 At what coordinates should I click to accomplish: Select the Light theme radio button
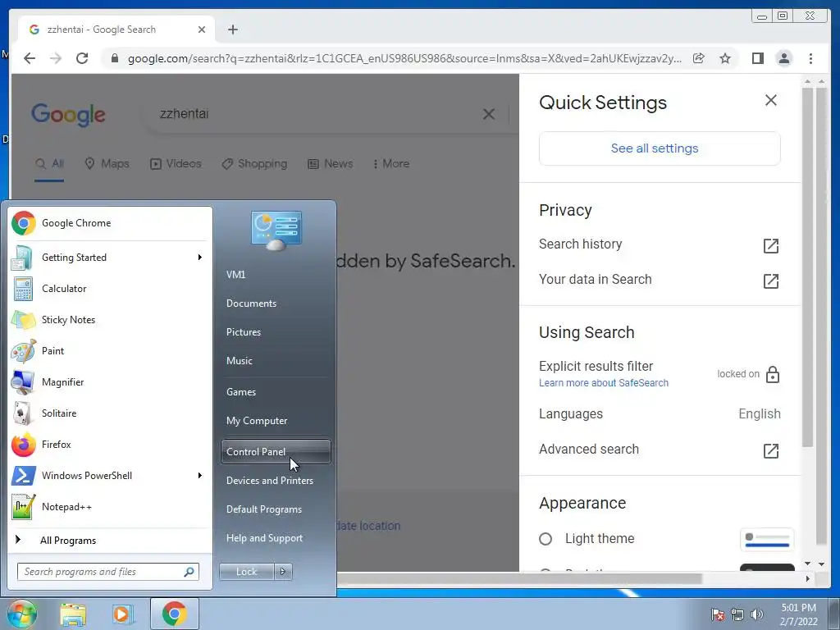click(546, 539)
